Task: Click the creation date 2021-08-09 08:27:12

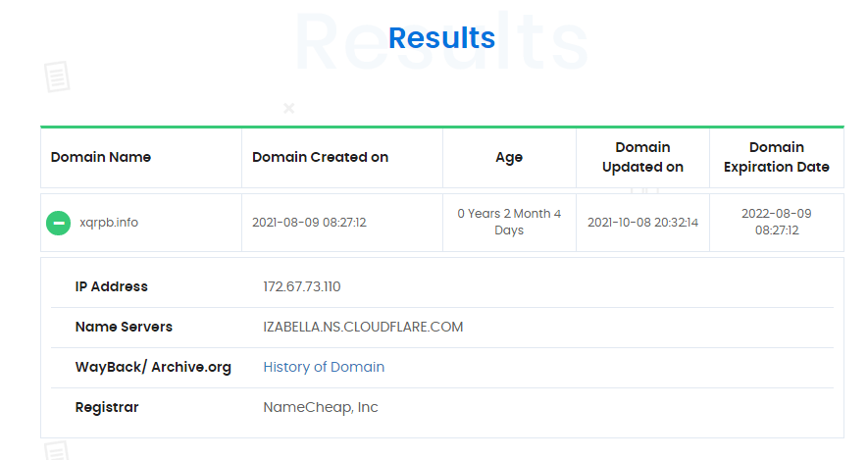Action: [x=310, y=223]
